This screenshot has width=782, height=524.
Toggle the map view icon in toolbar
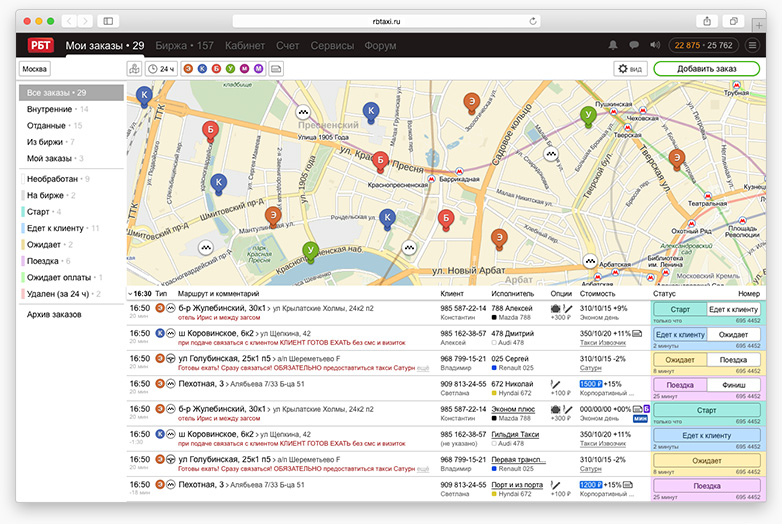[x=134, y=69]
